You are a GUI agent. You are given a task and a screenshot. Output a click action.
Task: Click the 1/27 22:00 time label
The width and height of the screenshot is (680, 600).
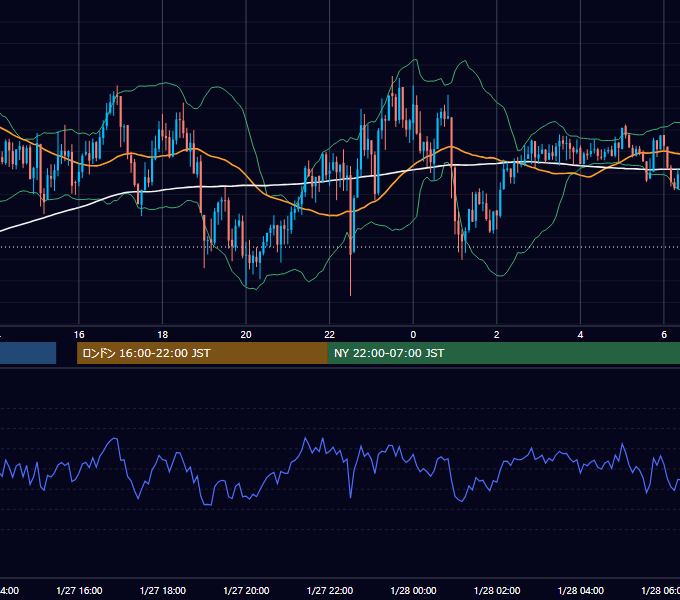tap(330, 590)
